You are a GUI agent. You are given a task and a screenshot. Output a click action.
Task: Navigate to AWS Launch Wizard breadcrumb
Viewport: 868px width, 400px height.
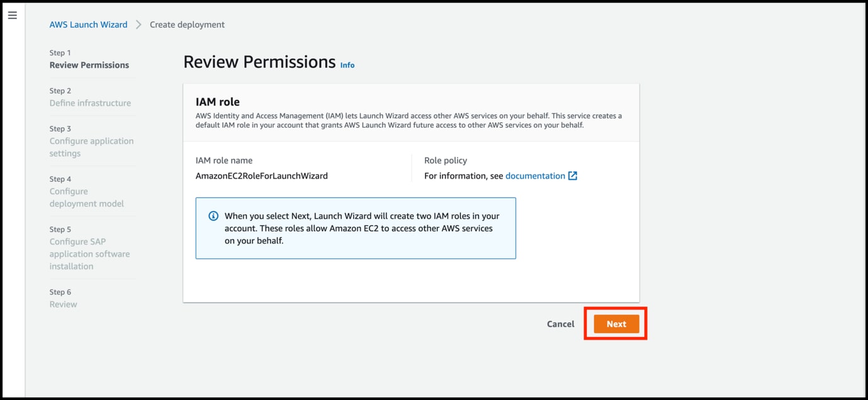pyautogui.click(x=88, y=25)
